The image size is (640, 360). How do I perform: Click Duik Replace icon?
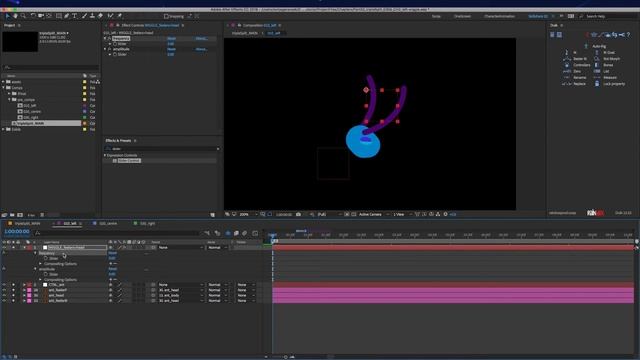(x=567, y=84)
